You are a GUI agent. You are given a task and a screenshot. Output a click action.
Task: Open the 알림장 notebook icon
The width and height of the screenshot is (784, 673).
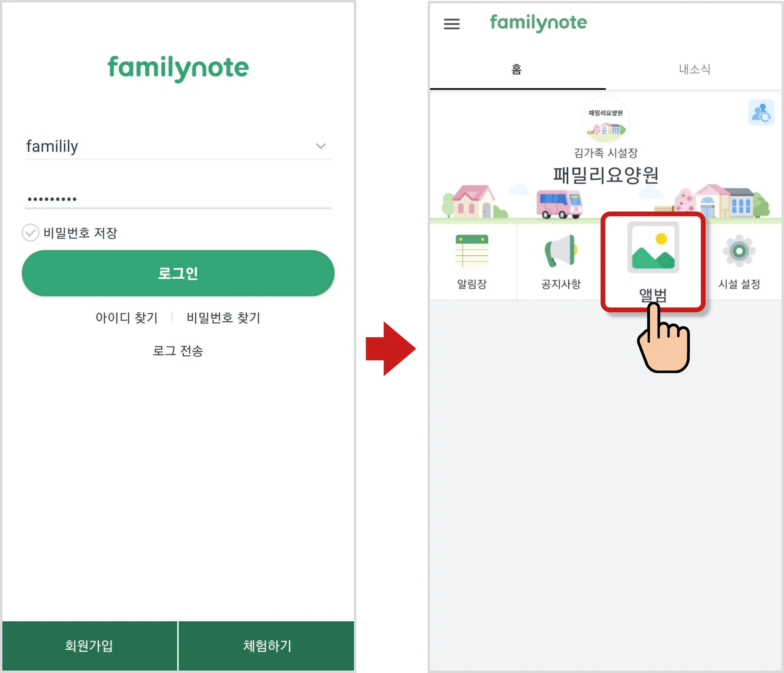coord(472,251)
